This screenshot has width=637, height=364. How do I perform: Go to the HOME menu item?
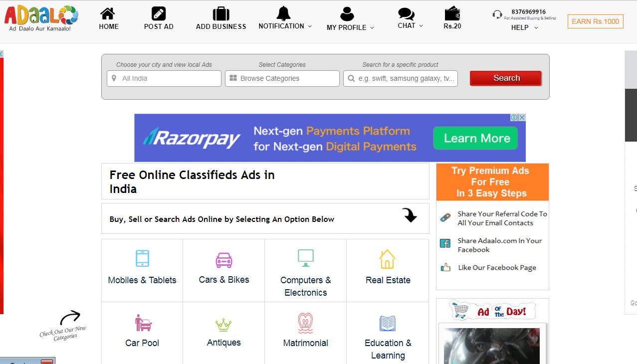coord(109,26)
